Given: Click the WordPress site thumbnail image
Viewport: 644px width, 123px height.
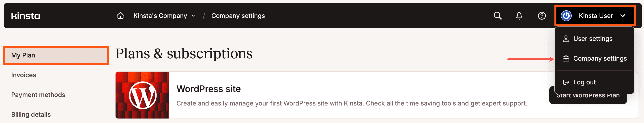Looking at the screenshot, I should 142,95.
